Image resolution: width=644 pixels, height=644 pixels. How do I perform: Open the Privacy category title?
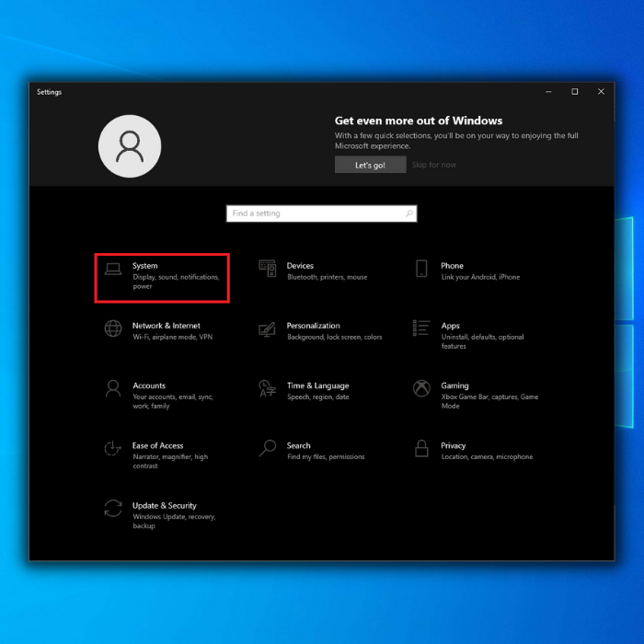(x=454, y=445)
